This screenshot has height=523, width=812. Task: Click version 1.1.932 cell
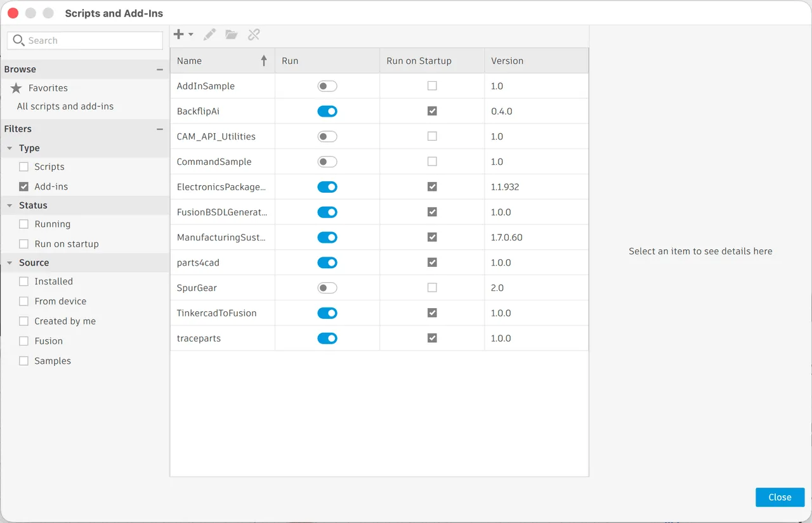click(537, 187)
